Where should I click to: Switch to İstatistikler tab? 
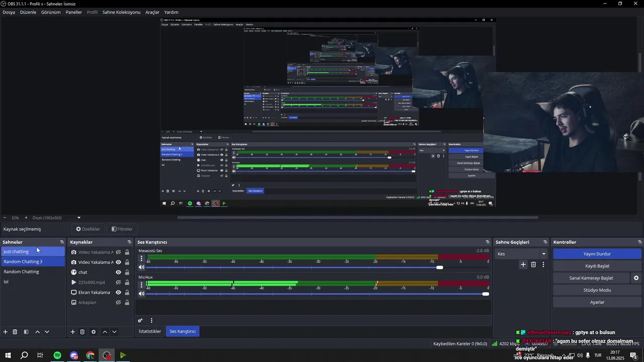tap(150, 331)
